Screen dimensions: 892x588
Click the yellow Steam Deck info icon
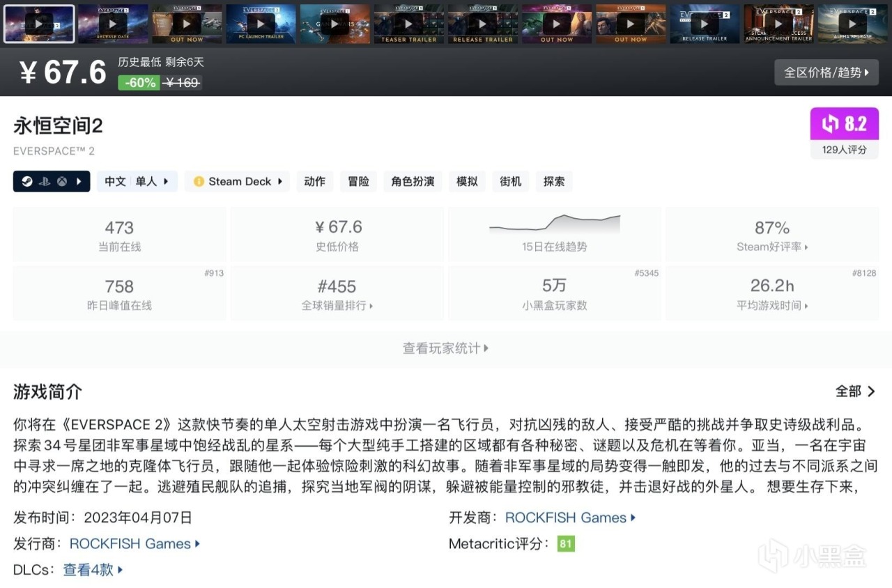199,182
